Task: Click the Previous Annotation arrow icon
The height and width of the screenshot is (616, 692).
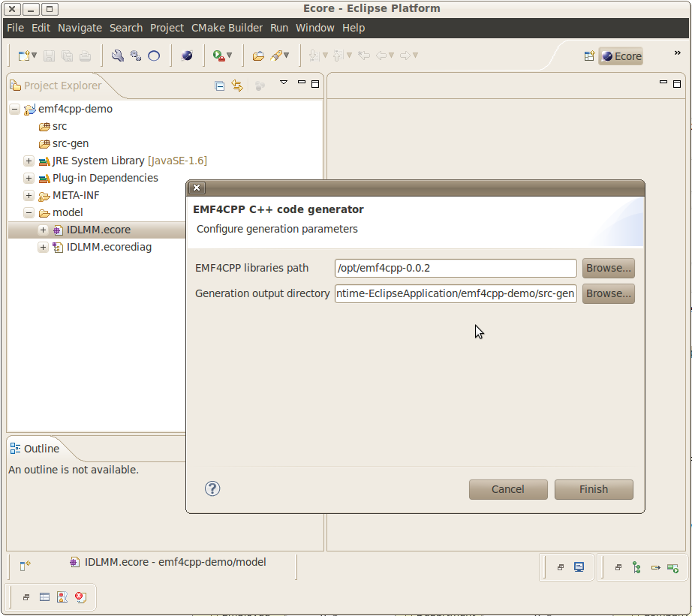Action: pos(338,56)
